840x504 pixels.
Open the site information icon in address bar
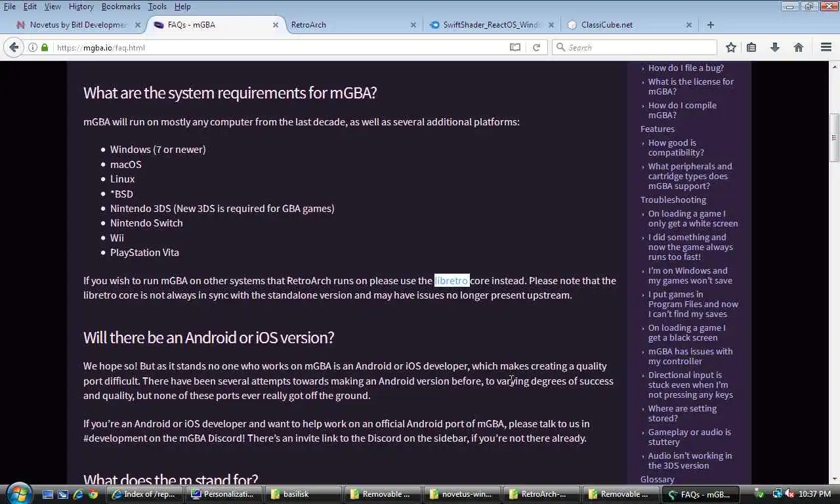pyautogui.click(x=33, y=47)
